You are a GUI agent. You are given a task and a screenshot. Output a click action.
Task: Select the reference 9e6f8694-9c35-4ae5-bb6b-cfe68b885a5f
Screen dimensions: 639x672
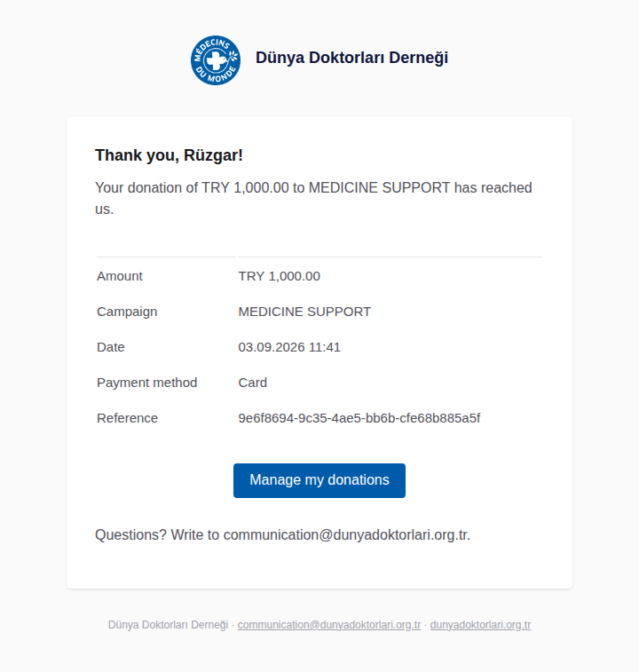tap(359, 418)
